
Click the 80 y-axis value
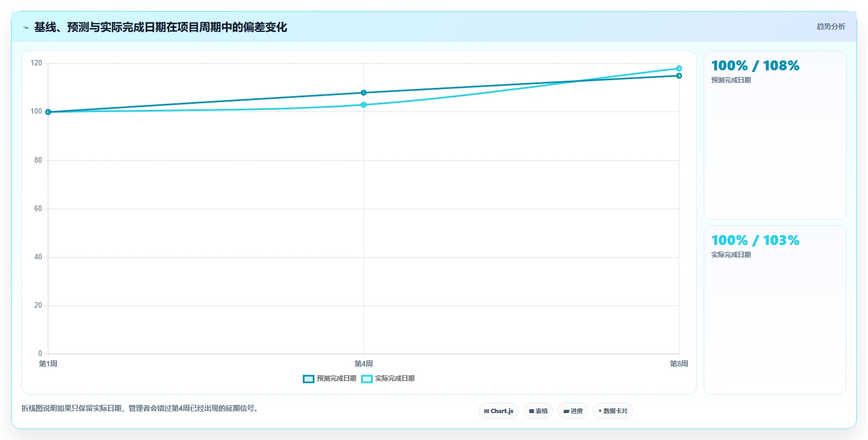click(x=38, y=160)
